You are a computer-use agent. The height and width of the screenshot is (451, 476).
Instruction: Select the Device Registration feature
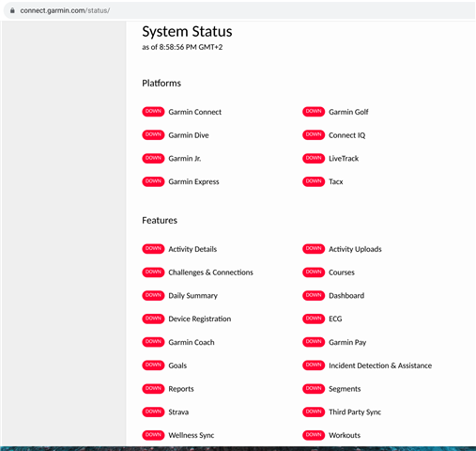coord(200,319)
